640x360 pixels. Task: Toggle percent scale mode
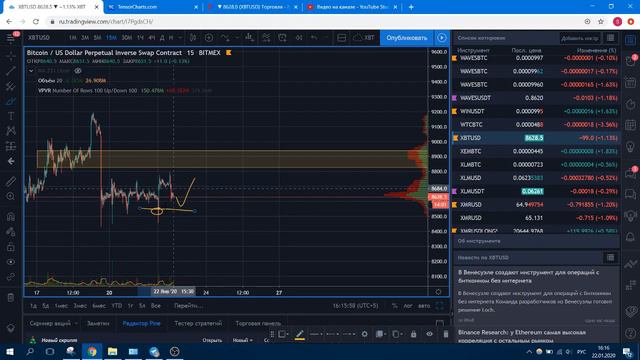point(395,305)
